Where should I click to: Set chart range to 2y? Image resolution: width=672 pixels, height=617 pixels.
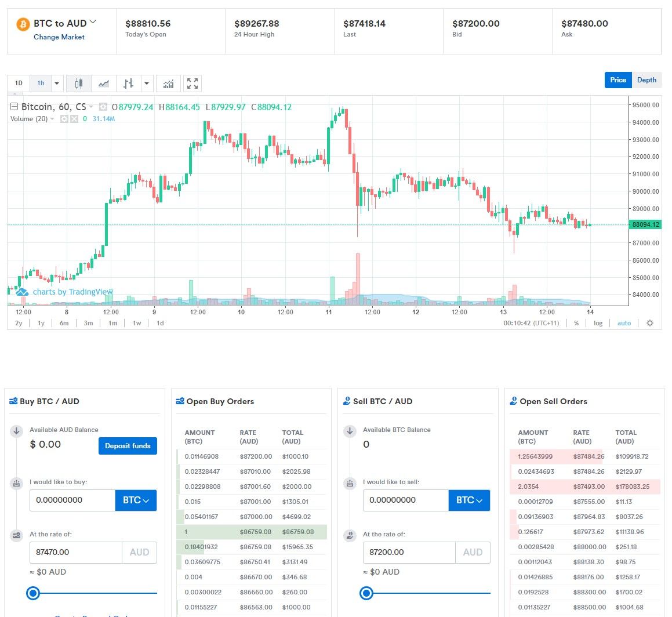(19, 324)
